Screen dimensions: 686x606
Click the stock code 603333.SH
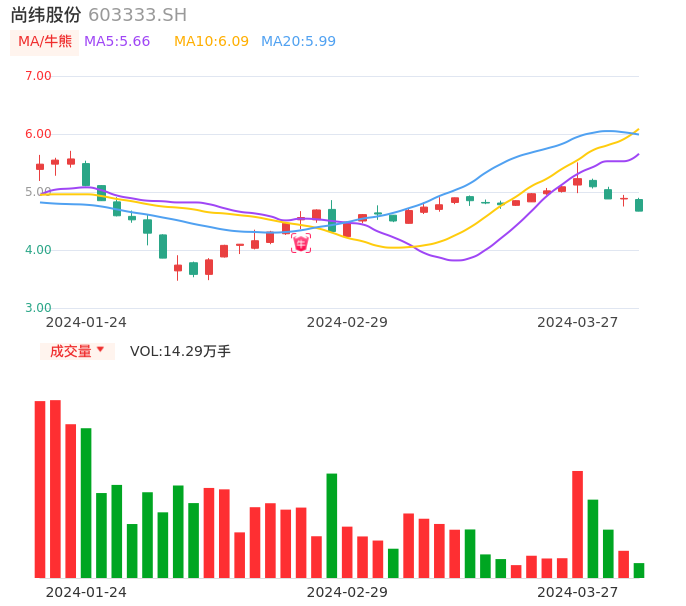137,15
